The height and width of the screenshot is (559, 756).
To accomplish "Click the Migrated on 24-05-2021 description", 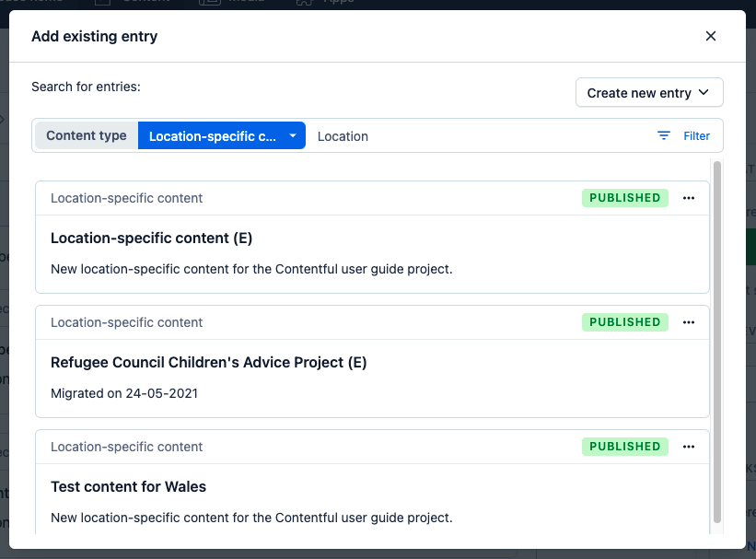I will (124, 393).
